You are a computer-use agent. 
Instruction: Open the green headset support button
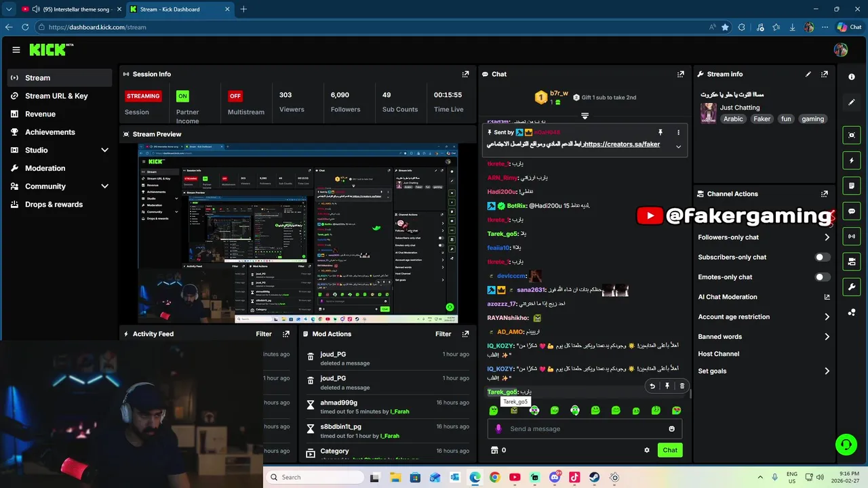[846, 445]
